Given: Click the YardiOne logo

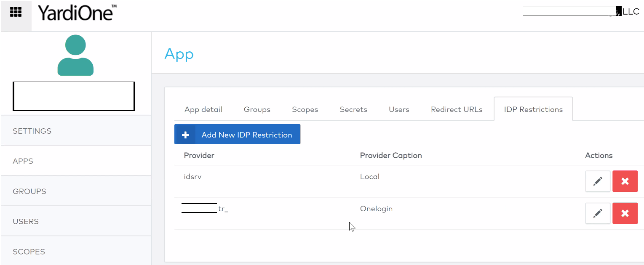Looking at the screenshot, I should point(76,13).
